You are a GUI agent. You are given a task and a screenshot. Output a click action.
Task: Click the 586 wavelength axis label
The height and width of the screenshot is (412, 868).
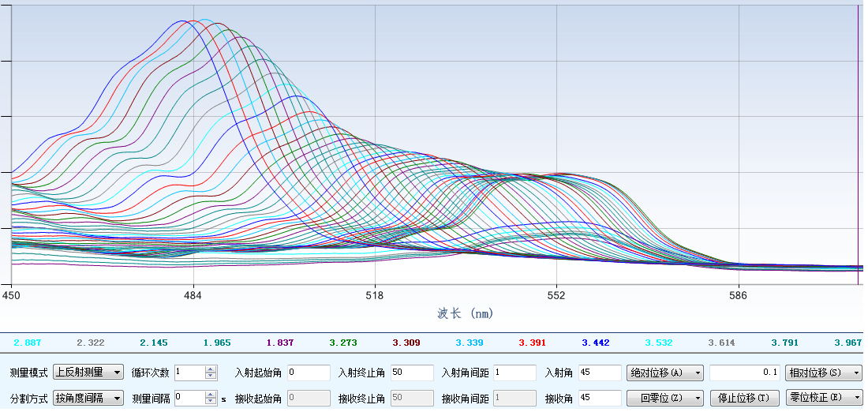click(739, 295)
